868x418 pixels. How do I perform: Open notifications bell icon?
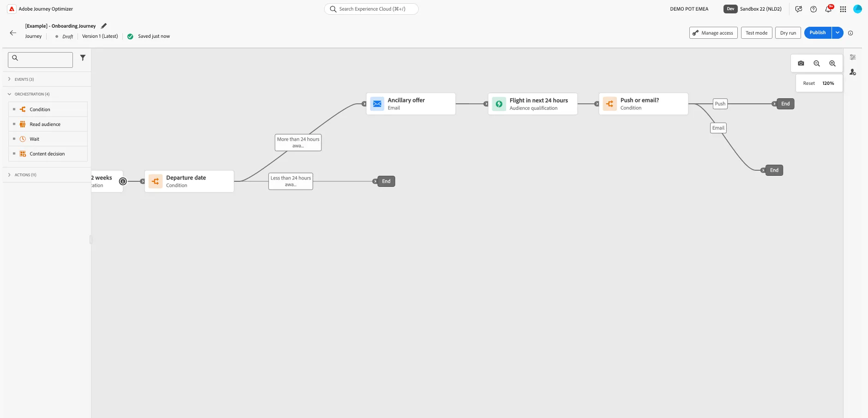click(x=828, y=9)
